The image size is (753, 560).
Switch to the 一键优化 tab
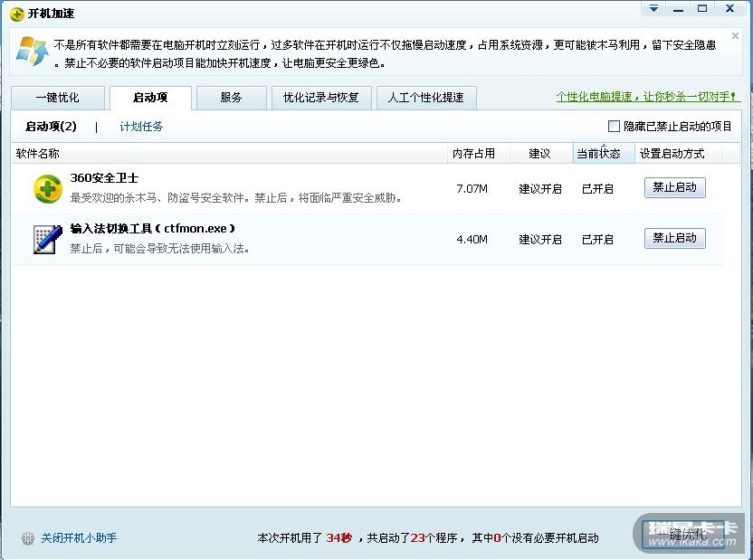point(58,98)
